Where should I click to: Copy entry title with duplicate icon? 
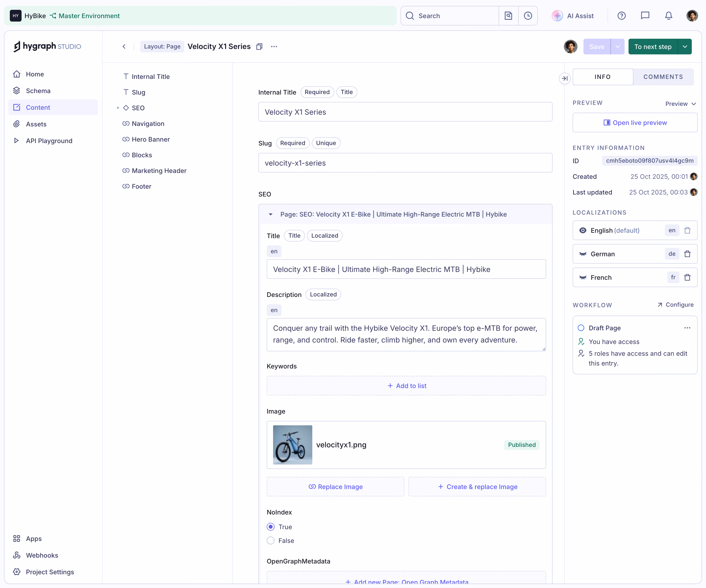click(259, 47)
